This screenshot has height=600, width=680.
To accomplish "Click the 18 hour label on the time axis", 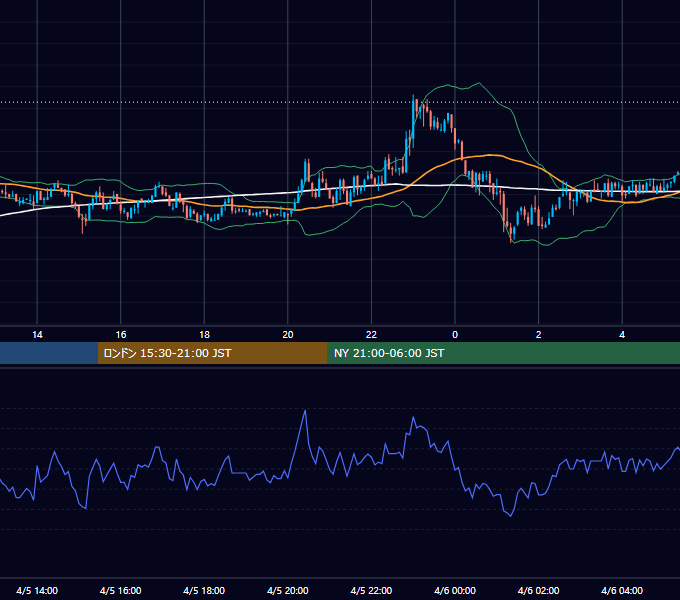I will click(204, 335).
